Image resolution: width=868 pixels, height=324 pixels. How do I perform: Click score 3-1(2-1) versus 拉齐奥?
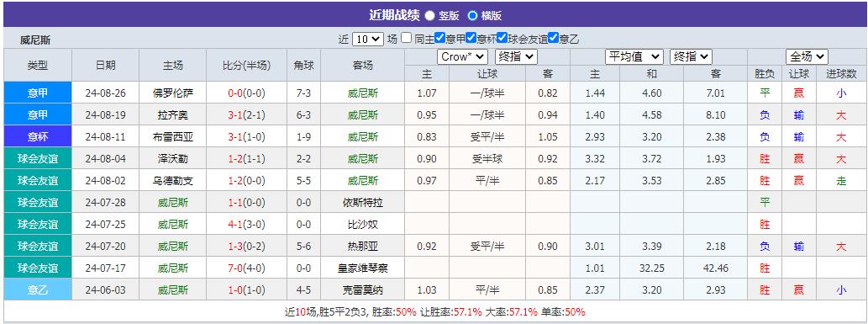246,114
